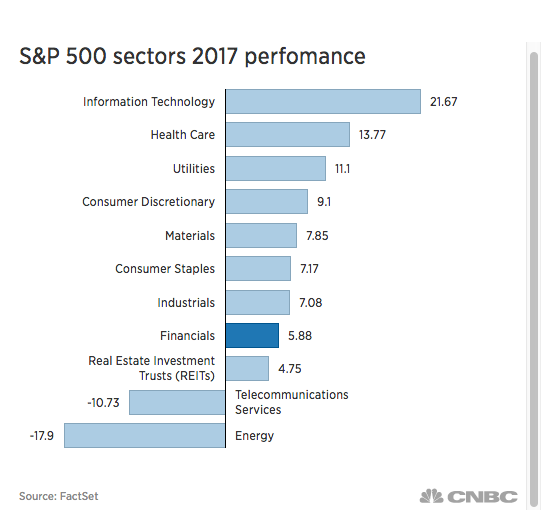Select the Consumer Staples bar
Screen dimensions: 553x529
(259, 268)
